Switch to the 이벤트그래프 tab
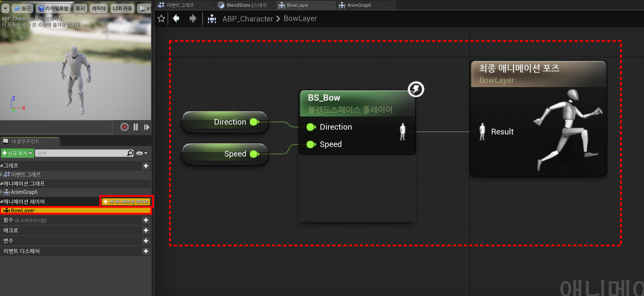Screen dimensions: 644x296 coord(180,5)
